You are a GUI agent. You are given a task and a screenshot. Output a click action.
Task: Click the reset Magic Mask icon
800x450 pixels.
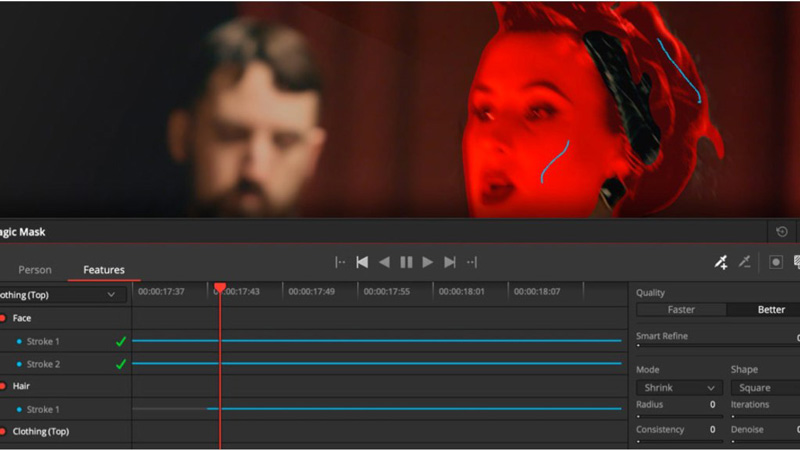coord(781,232)
